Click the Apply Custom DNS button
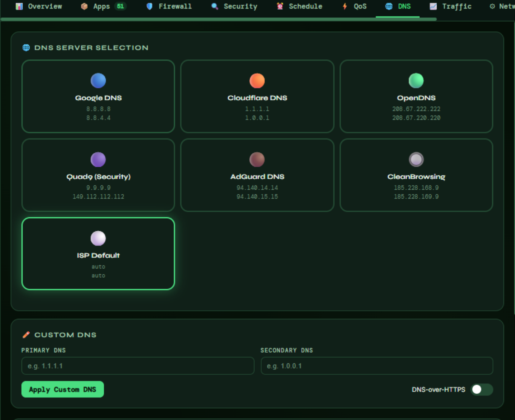 (x=63, y=390)
